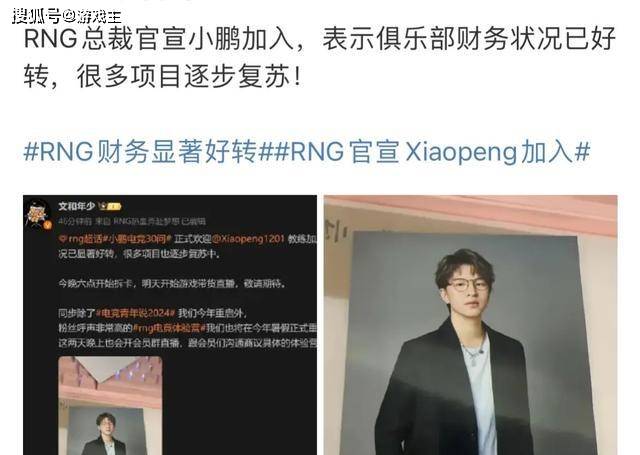Click the yellow membership badge beside 文和年少

(x=111, y=206)
